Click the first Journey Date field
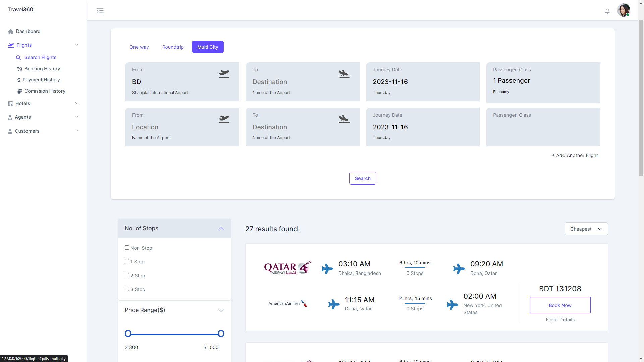Viewport: 644px width, 362px height. click(423, 81)
